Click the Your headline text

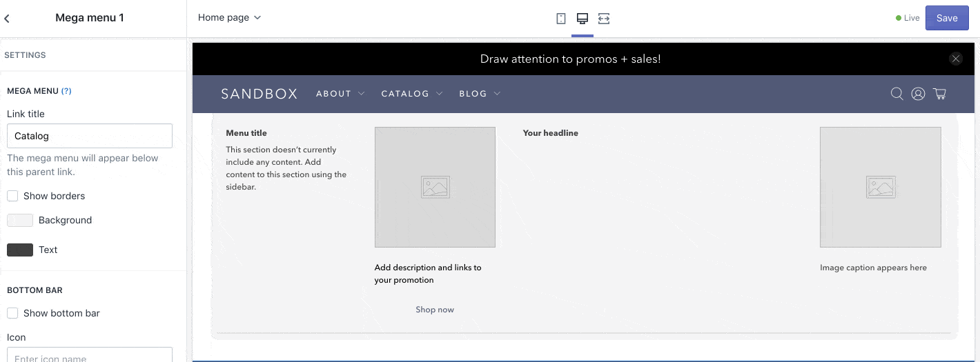click(551, 133)
